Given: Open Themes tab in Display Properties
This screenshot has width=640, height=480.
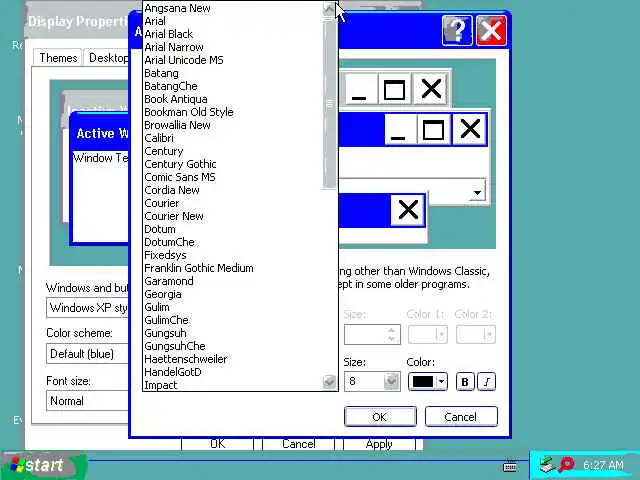Looking at the screenshot, I should pyautogui.click(x=58, y=58).
